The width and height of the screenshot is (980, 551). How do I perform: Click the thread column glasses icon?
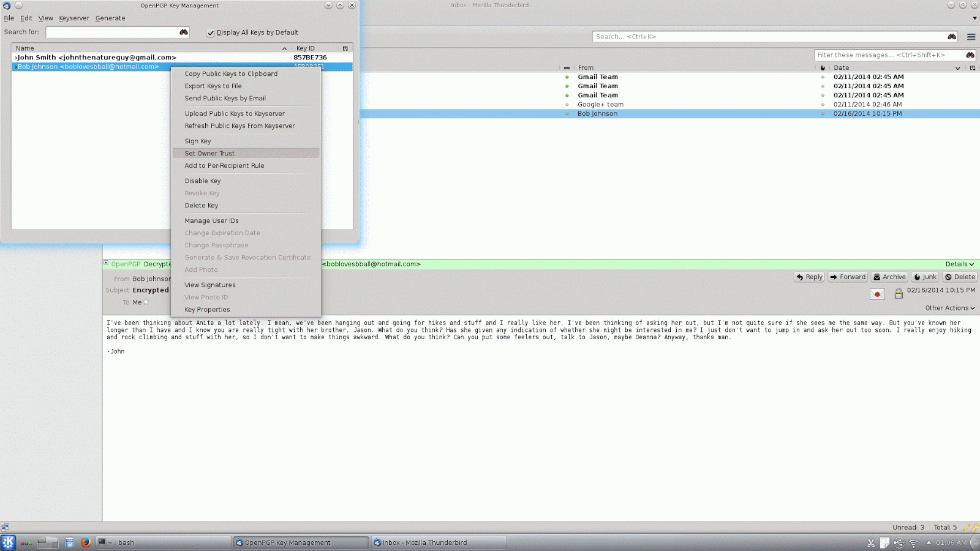pos(567,68)
